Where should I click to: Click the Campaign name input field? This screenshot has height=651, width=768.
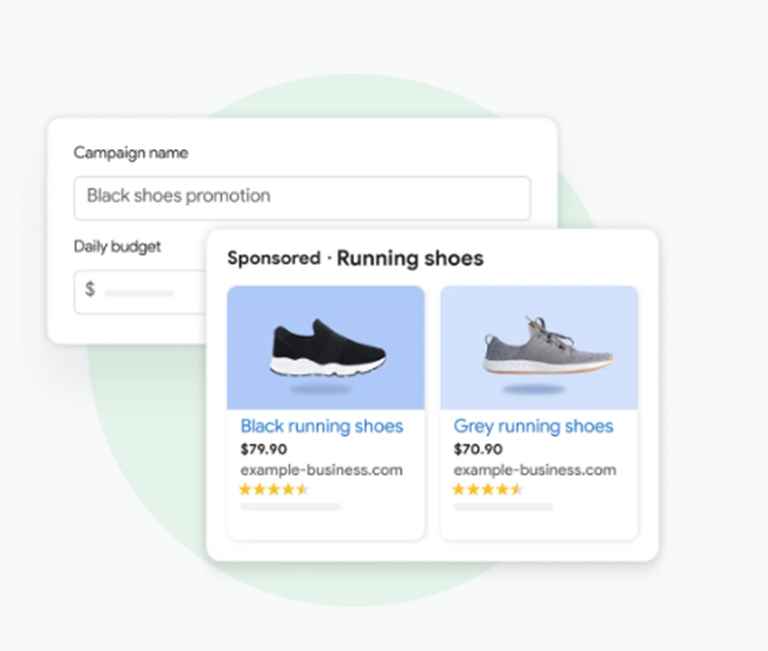(x=302, y=197)
